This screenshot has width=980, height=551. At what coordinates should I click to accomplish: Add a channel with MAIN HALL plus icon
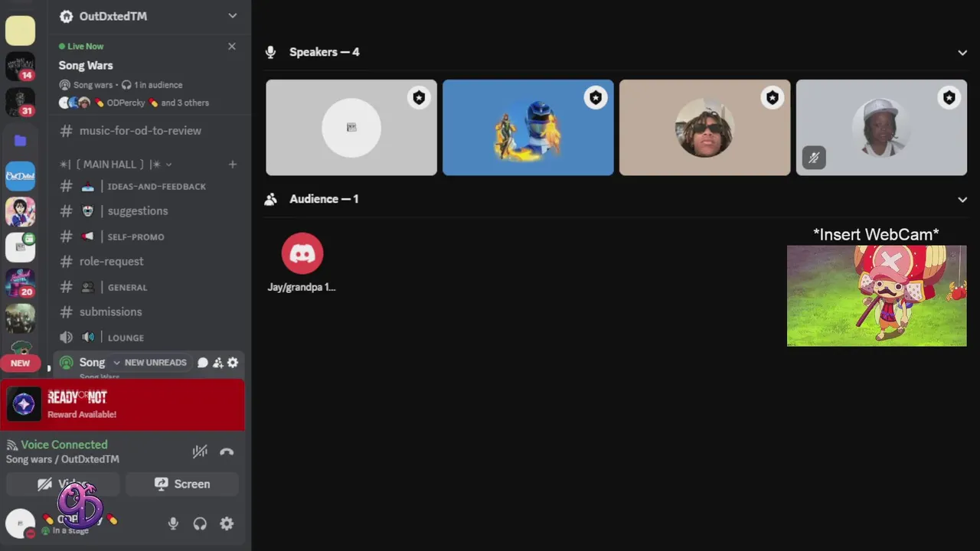coord(233,165)
